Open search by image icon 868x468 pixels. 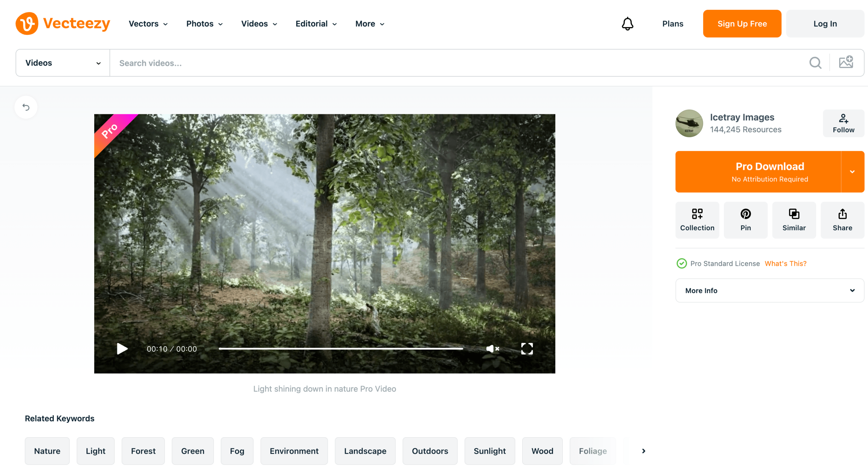click(846, 62)
